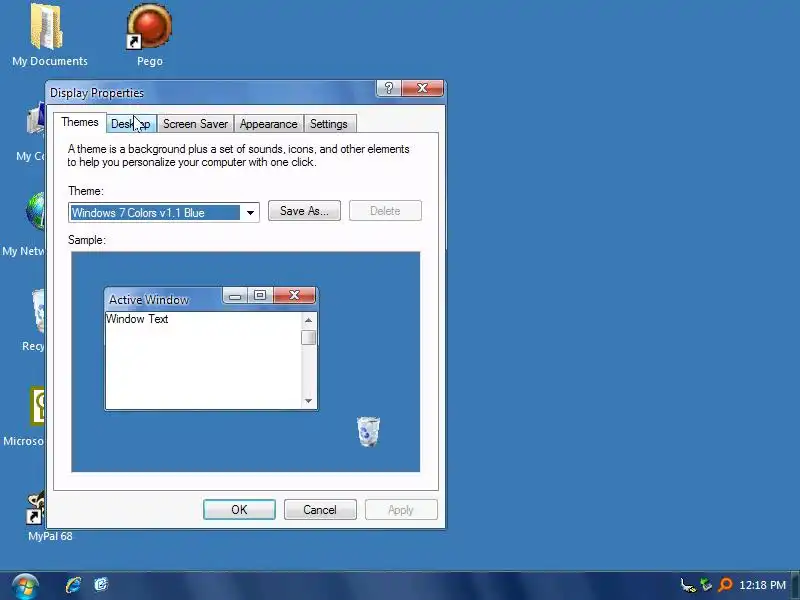Click the sample window's scrollbar thumb

(x=308, y=337)
